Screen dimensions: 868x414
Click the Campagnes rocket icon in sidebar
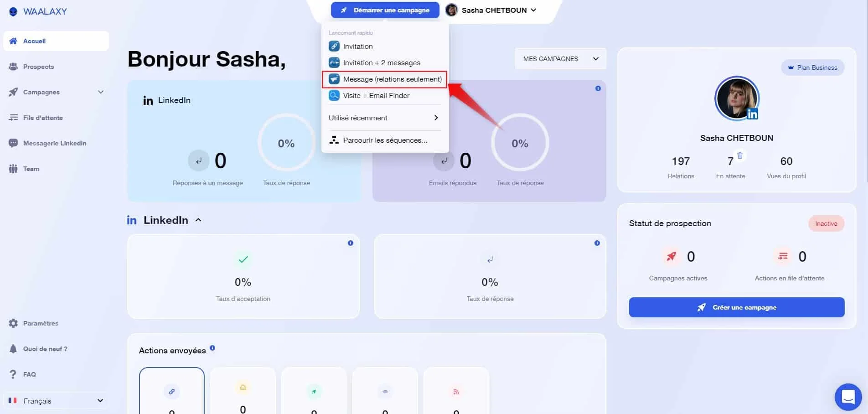click(13, 92)
